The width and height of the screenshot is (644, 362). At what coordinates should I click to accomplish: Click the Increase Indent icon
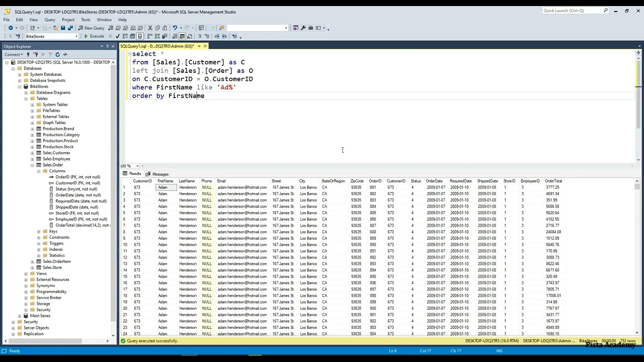click(224, 36)
